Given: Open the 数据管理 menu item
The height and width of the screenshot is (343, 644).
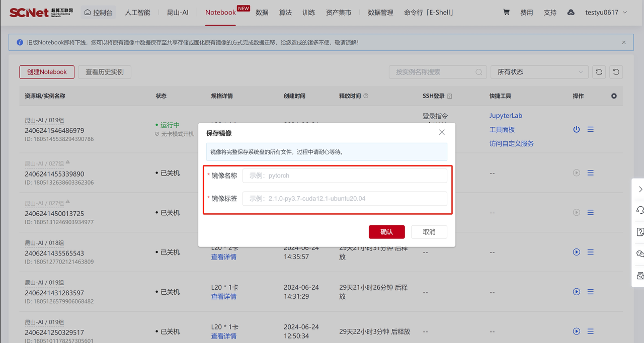Looking at the screenshot, I should pos(380,13).
